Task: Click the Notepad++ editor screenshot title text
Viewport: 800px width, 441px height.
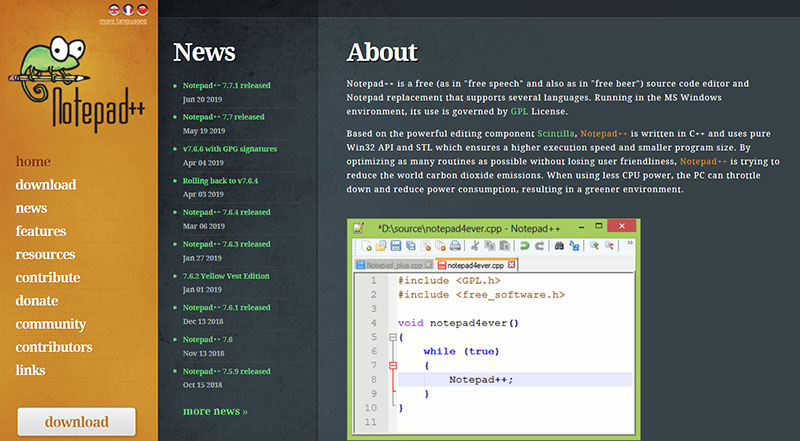Action: (x=469, y=228)
